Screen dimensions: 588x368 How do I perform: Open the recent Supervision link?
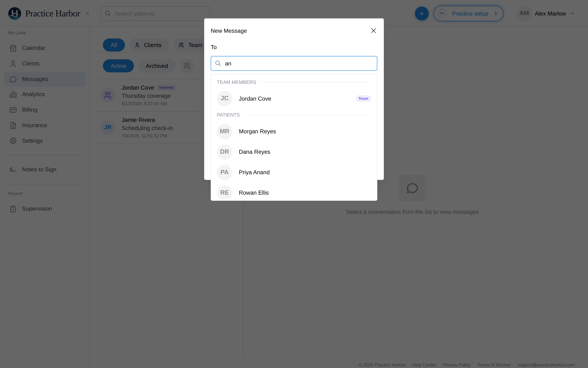point(45,209)
